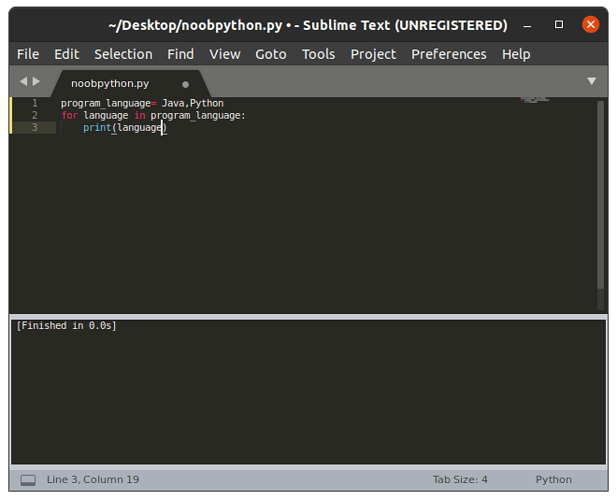This screenshot has width=616, height=500.
Task: Maximize the Sublime Text window
Action: (x=559, y=25)
